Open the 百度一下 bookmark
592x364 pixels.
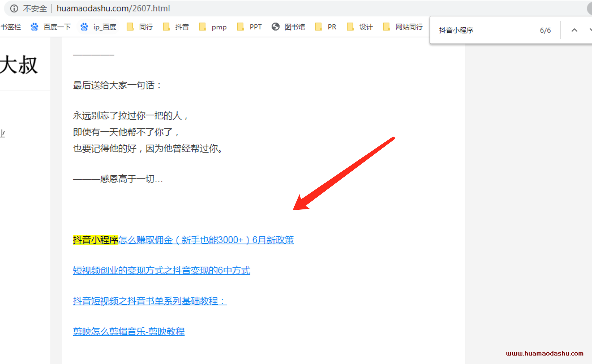tap(51, 27)
